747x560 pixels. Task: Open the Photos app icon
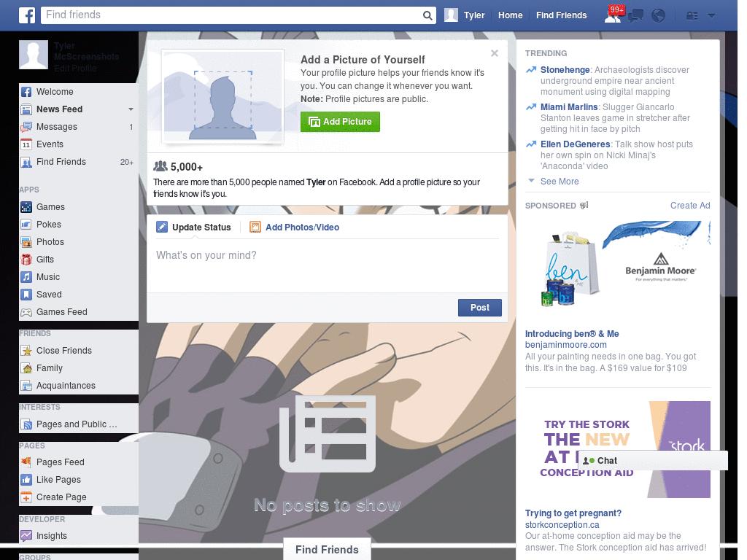26,242
